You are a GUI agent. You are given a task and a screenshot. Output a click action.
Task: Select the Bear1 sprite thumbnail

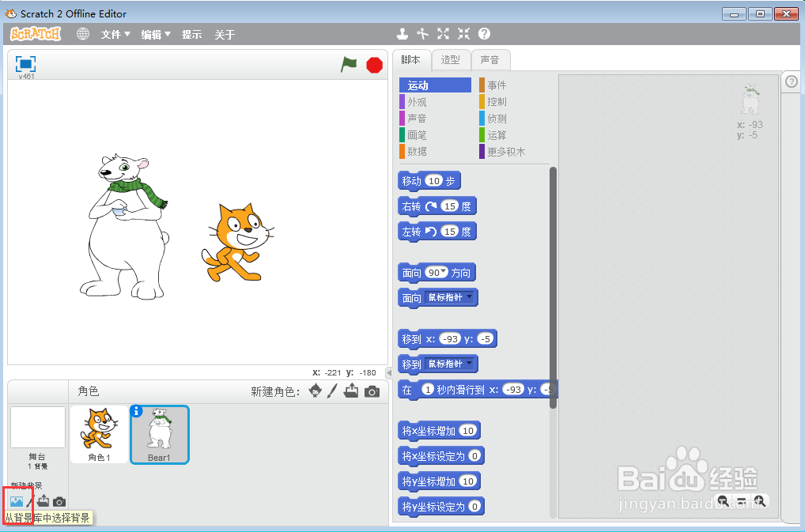pos(160,435)
